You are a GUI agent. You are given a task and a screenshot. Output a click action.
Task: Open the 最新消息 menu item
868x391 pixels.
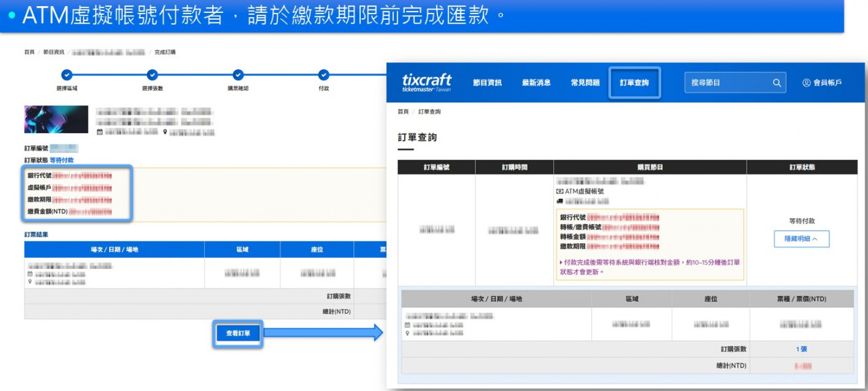pos(536,83)
